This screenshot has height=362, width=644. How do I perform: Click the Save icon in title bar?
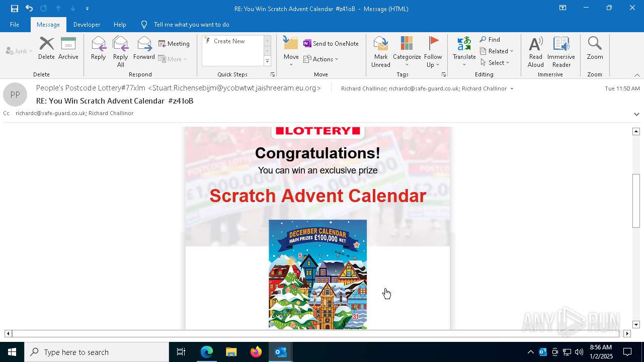(x=15, y=8)
